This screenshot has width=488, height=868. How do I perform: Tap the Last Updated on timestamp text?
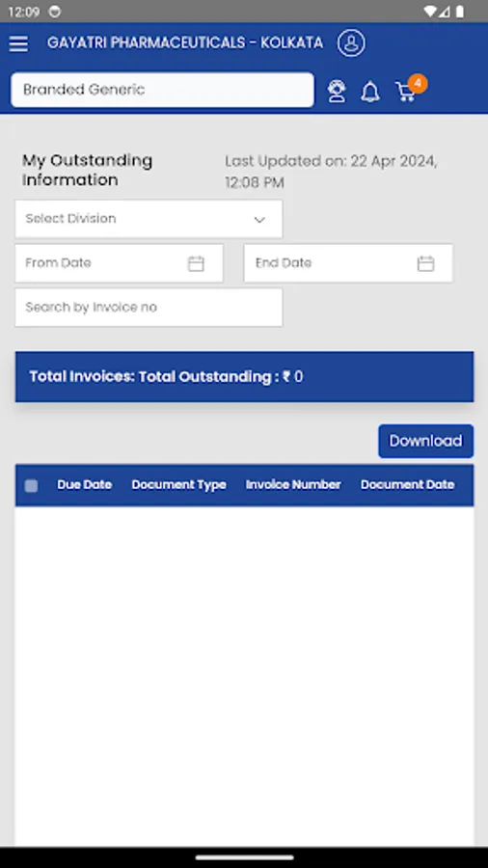tap(331, 172)
